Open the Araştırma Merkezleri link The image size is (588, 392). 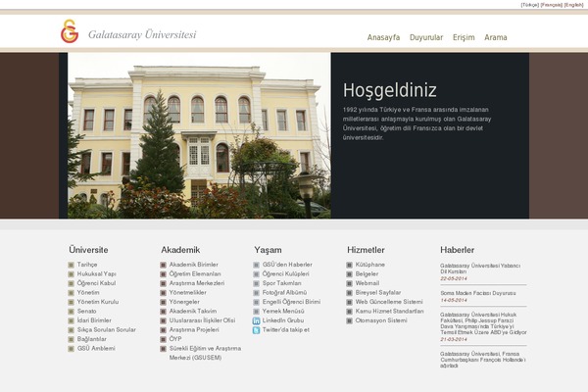[197, 283]
